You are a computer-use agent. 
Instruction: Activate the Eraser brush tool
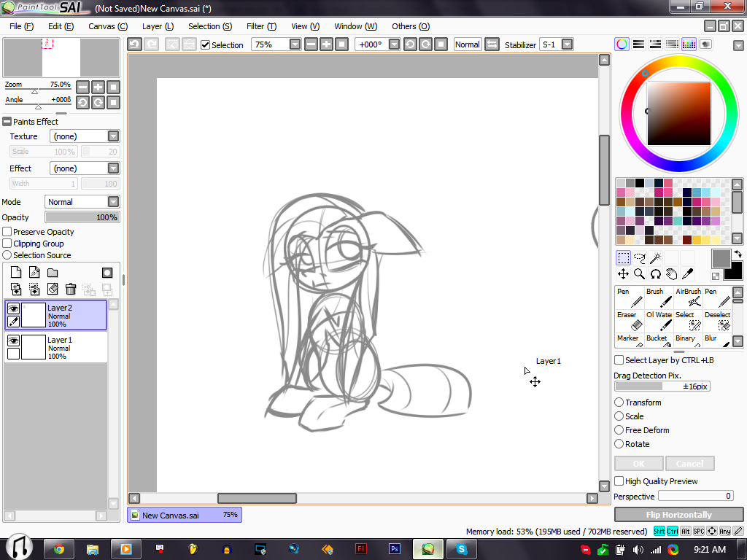tap(628, 321)
